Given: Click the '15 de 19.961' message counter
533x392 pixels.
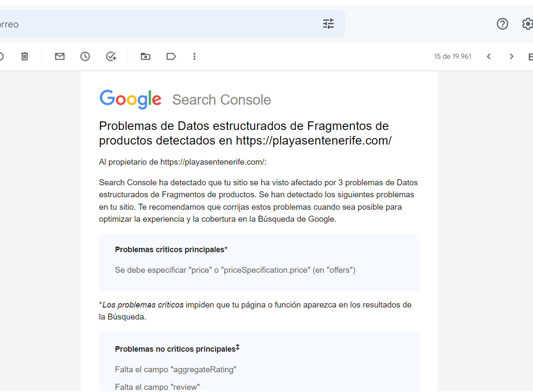Looking at the screenshot, I should [x=452, y=57].
